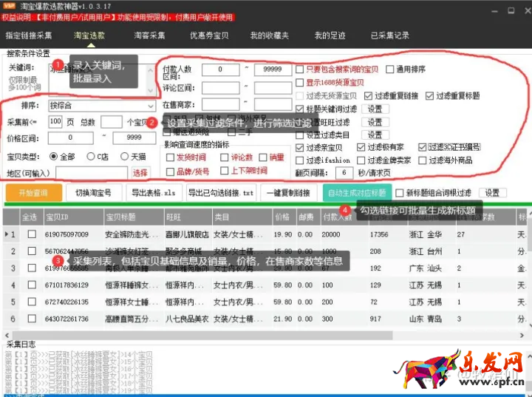This screenshot has height=397, width=532.
Task: Select the C店 radio button
Action: pos(91,157)
